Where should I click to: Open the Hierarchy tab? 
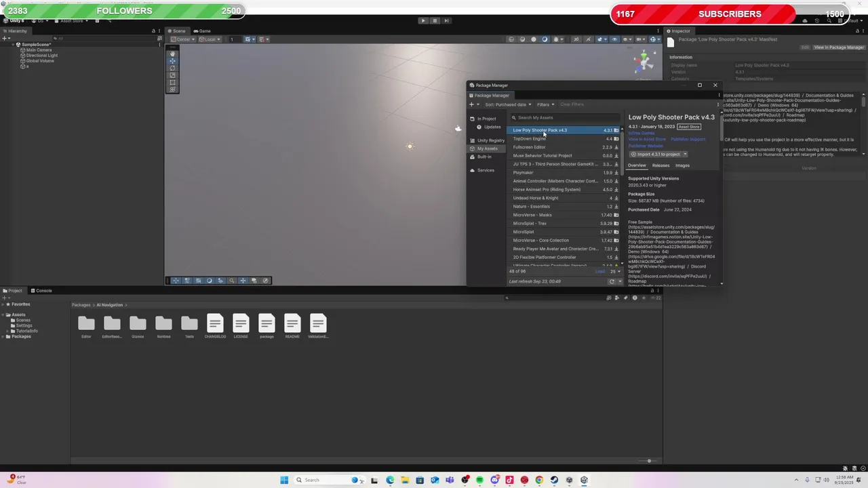tap(15, 31)
